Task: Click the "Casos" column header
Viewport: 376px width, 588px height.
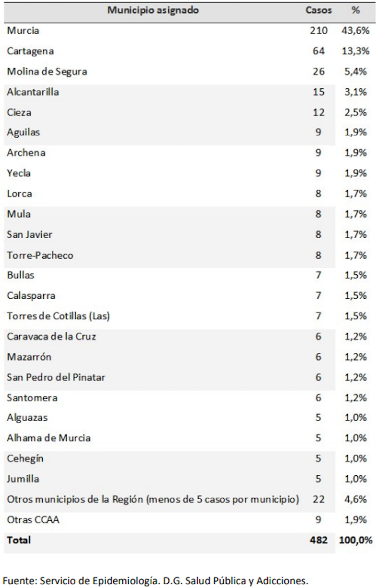Action: click(x=318, y=10)
